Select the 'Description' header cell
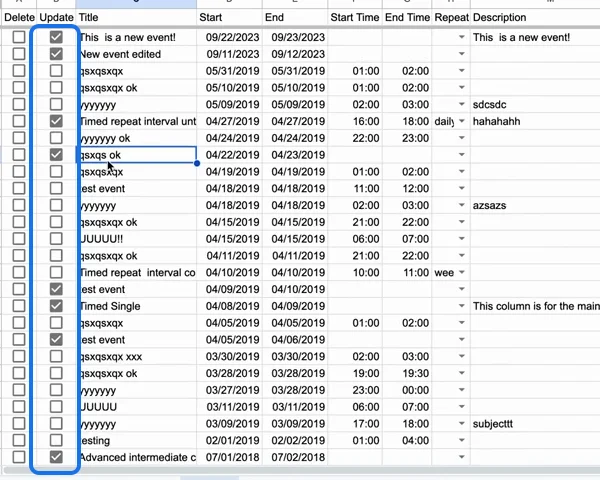Screen dimensions: 600x480 pos(535,17)
